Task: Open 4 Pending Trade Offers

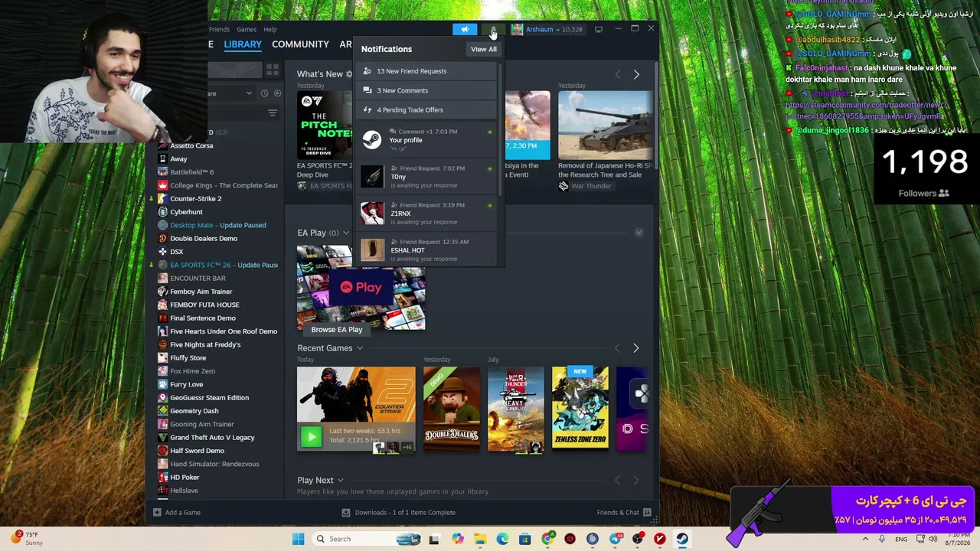Action: pos(426,109)
